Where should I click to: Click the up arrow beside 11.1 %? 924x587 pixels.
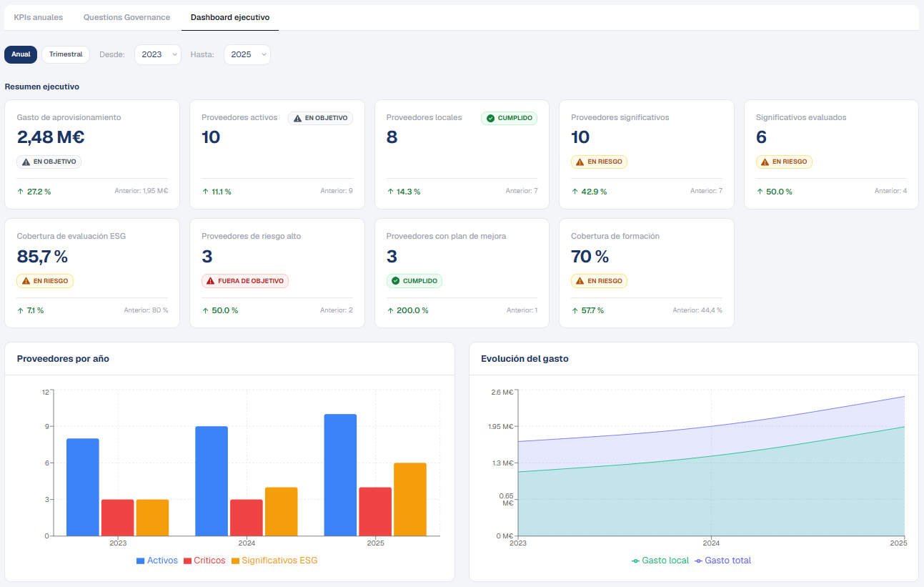[x=206, y=192]
